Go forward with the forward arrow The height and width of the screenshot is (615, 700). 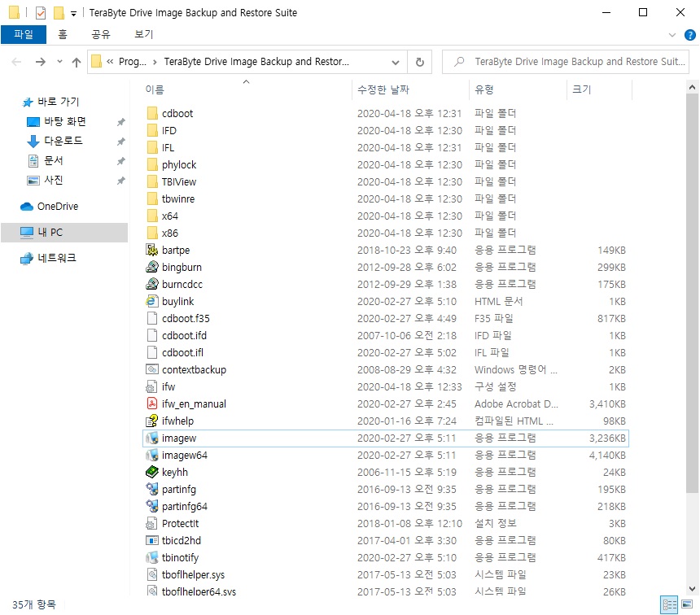[40, 62]
